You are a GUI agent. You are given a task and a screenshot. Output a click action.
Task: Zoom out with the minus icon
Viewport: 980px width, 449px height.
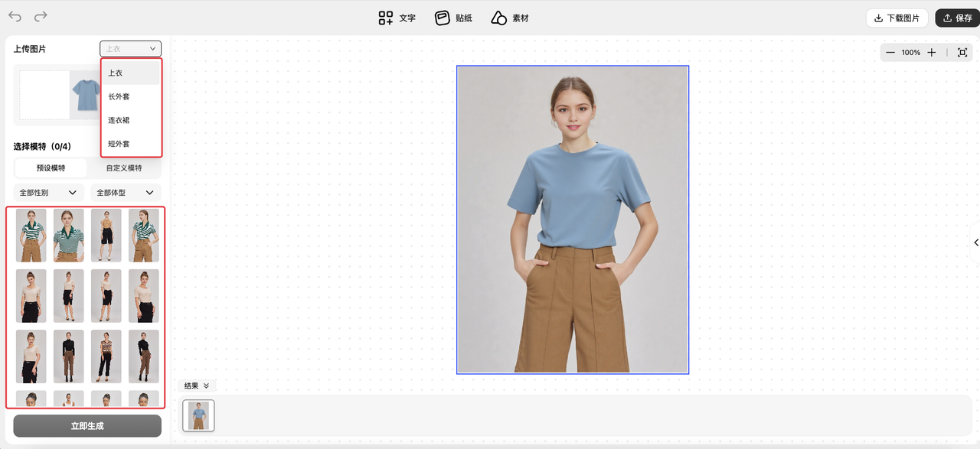click(x=890, y=53)
